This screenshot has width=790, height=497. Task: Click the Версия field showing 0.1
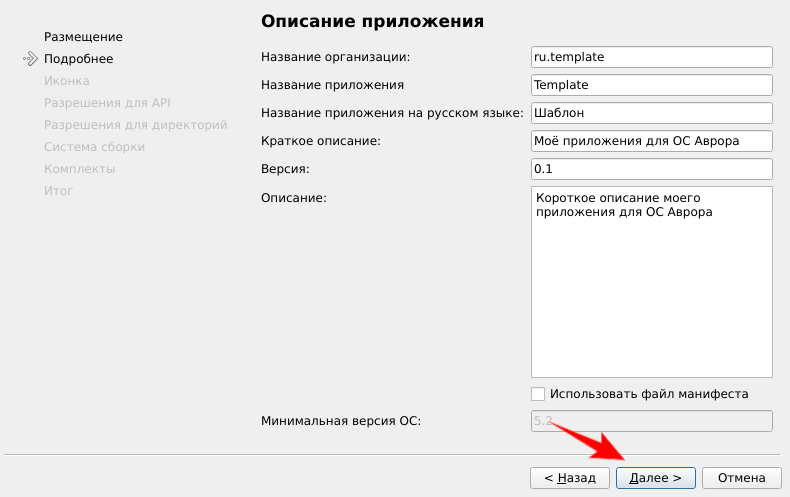click(x=651, y=169)
